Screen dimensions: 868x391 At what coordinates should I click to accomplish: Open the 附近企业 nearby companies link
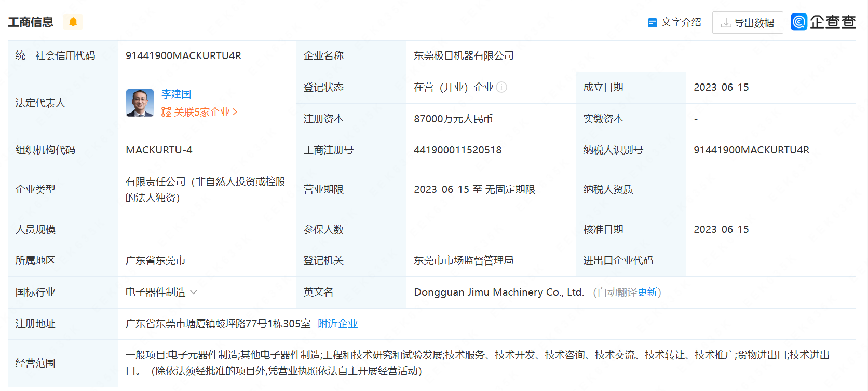point(337,324)
